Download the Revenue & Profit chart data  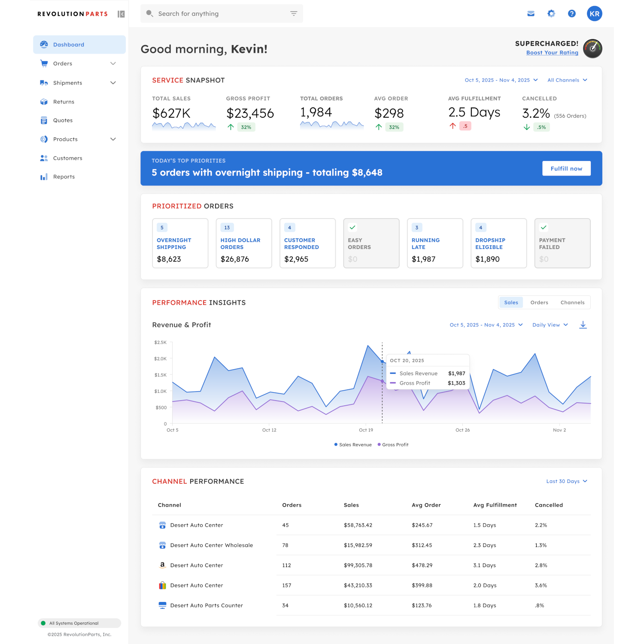click(x=583, y=325)
